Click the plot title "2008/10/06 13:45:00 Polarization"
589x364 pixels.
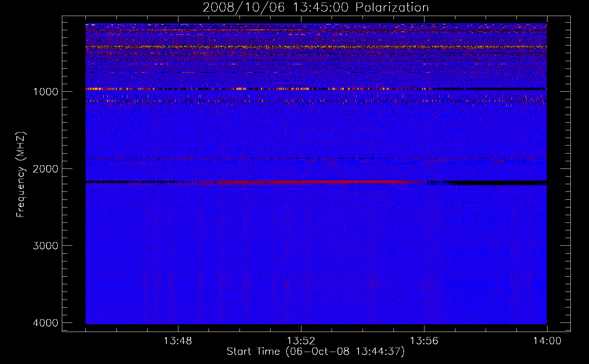(316, 7)
